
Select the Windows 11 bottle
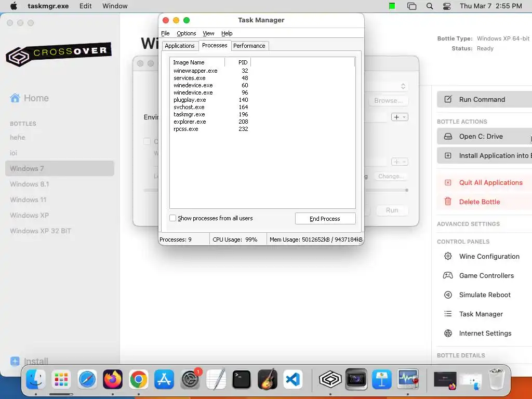60,199
